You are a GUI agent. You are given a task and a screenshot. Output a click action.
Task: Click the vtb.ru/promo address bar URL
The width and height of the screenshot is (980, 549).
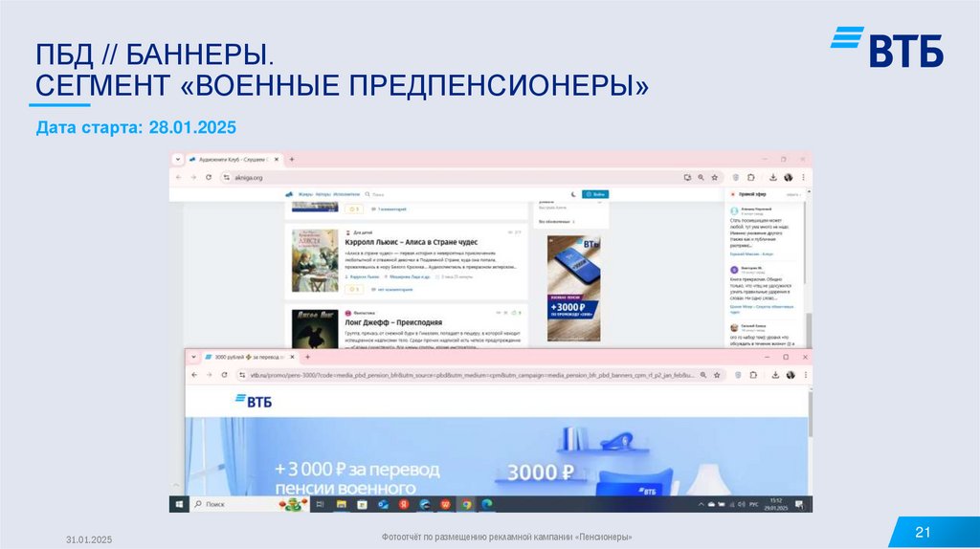click(473, 375)
